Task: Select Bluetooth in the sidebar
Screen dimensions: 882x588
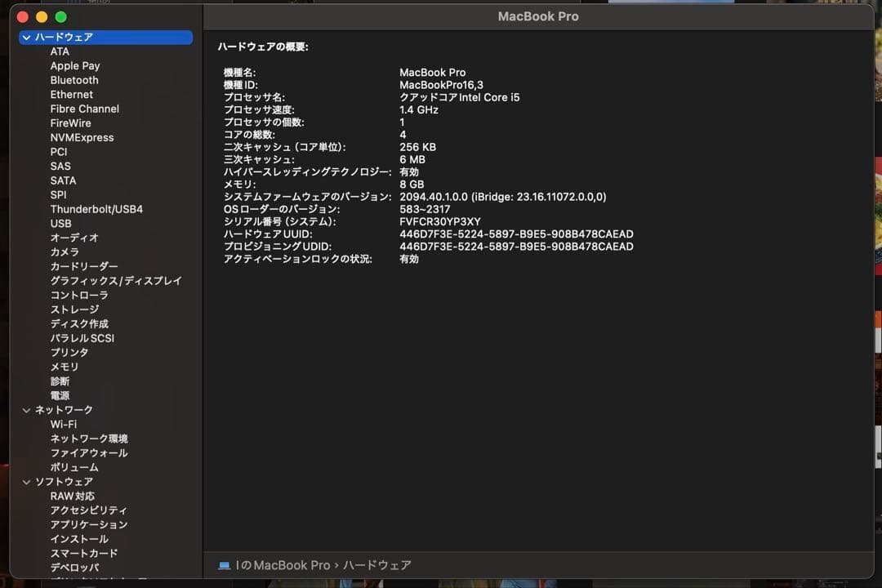Action: point(74,80)
